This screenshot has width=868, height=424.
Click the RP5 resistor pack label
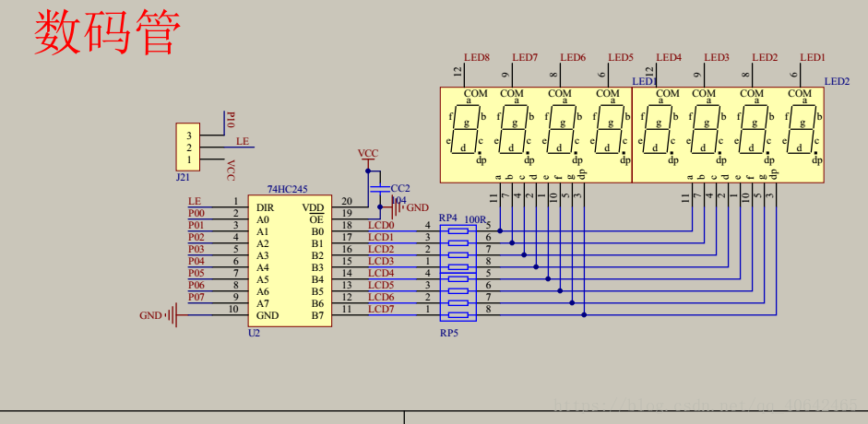pyautogui.click(x=448, y=333)
